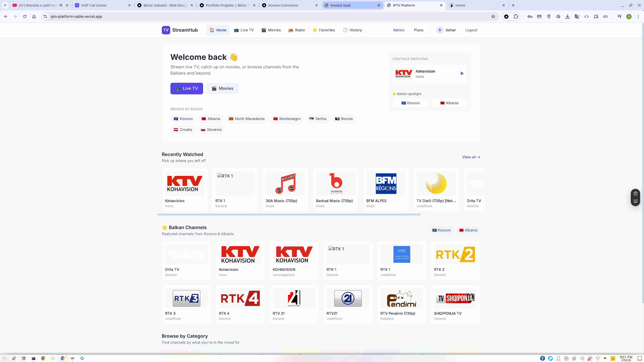Open WhatsApp from the taskbar
Viewport: 644px width, 362px height.
pos(53,358)
